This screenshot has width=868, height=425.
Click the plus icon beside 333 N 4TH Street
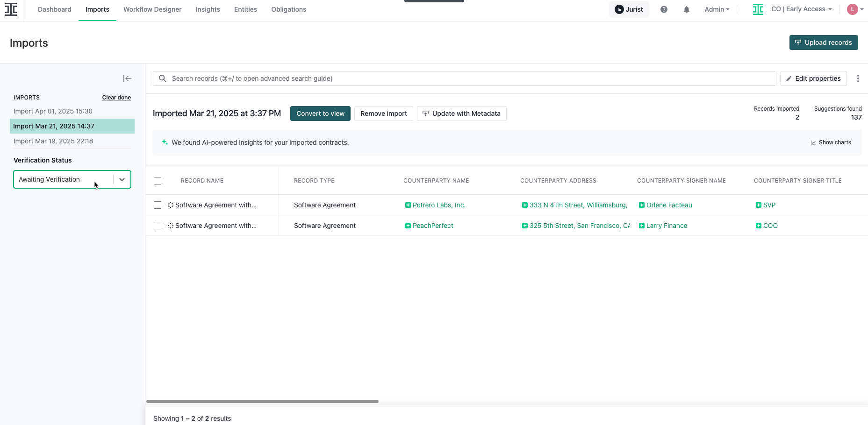pos(524,205)
